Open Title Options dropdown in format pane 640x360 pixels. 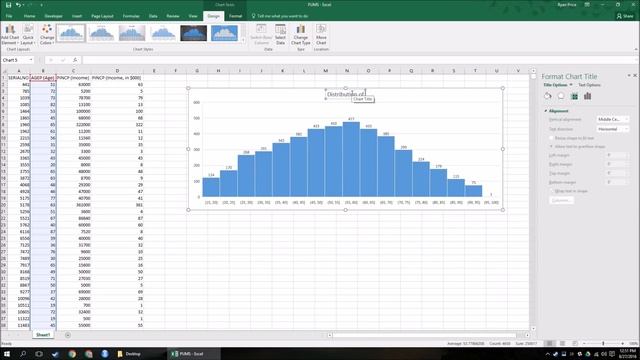(558, 85)
